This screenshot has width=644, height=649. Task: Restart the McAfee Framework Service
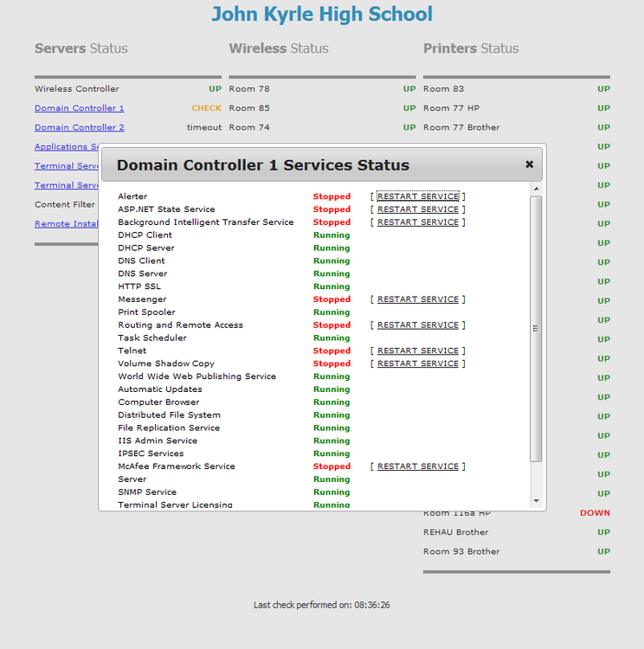(418, 466)
